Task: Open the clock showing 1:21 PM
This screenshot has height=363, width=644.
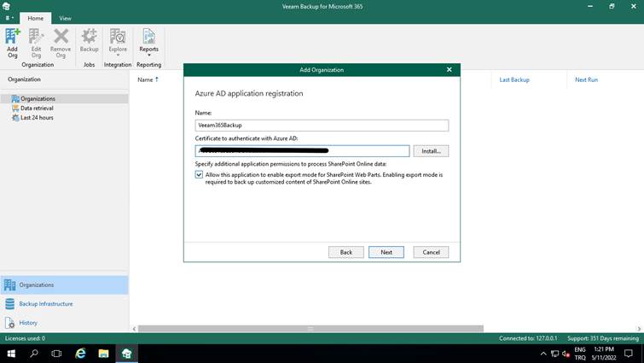Action: [x=604, y=354]
